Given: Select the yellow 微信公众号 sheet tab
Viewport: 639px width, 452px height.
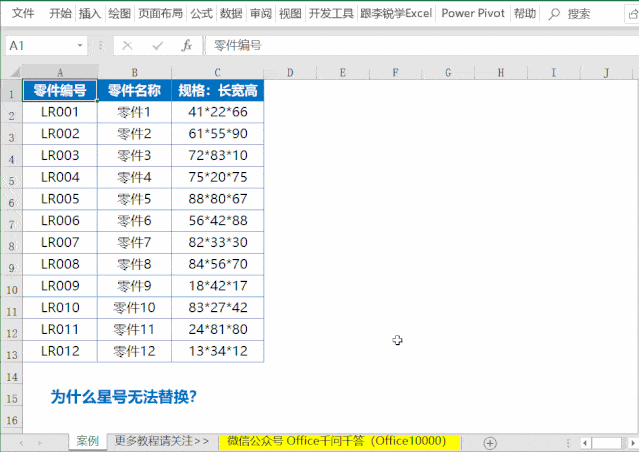Looking at the screenshot, I should (x=336, y=441).
